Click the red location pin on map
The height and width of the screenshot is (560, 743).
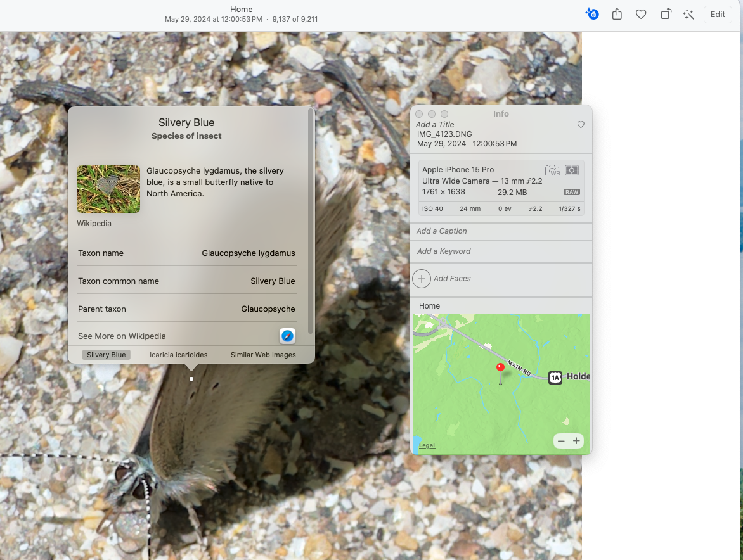pos(500,368)
